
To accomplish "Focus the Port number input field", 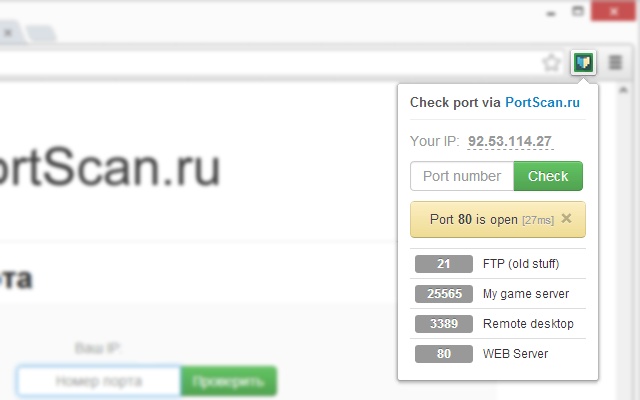I will click(x=462, y=176).
